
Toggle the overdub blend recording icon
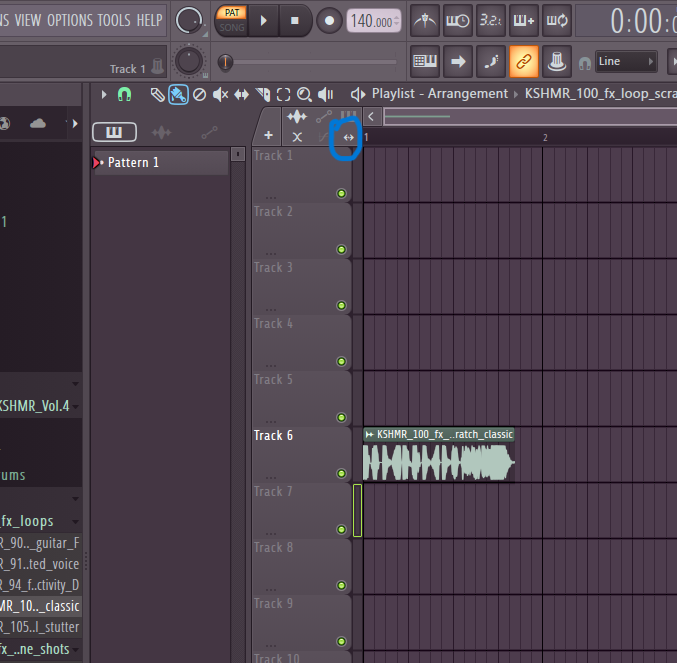coord(524,20)
